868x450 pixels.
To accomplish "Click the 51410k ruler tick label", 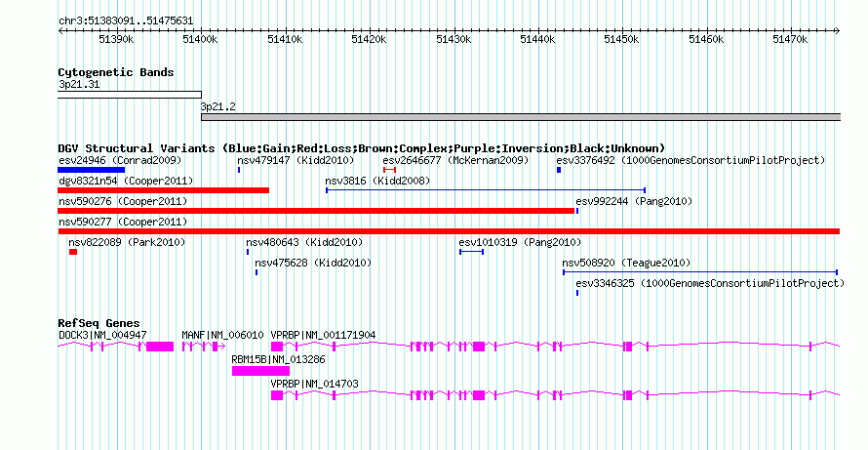I will click(285, 39).
